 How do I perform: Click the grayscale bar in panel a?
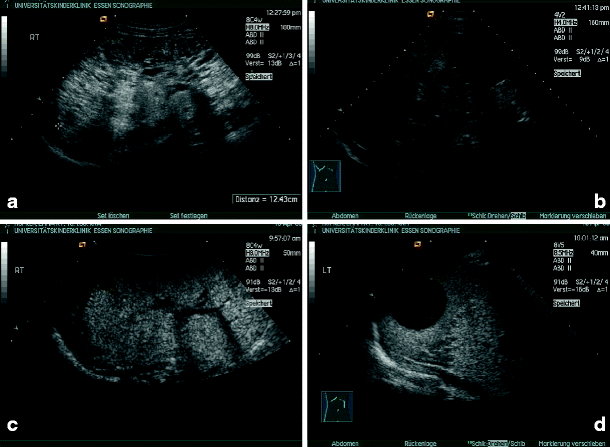(4, 45)
